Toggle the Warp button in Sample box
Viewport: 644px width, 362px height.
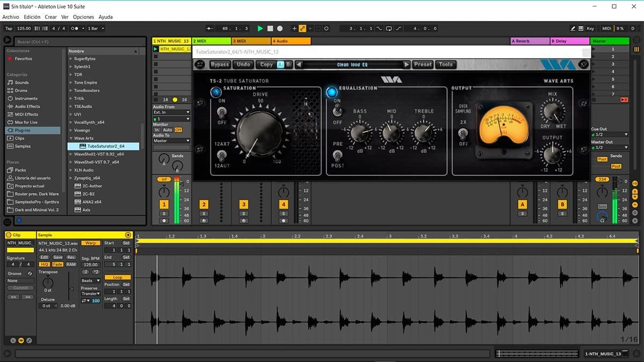(91, 243)
